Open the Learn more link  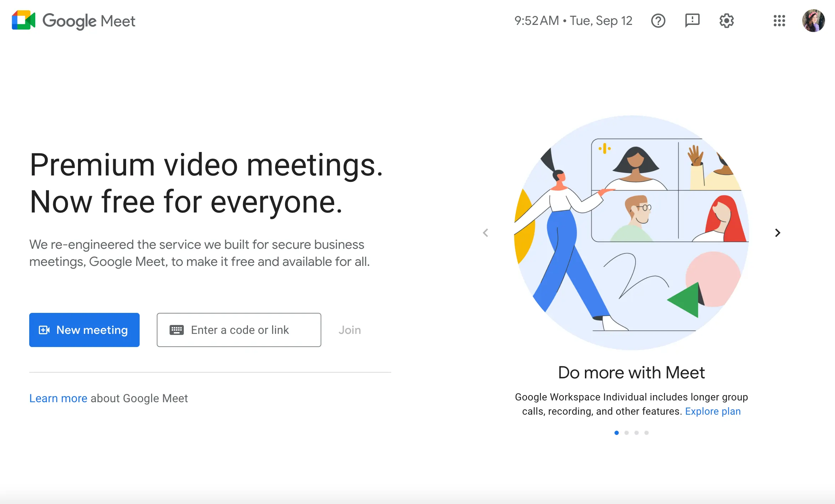(58, 398)
